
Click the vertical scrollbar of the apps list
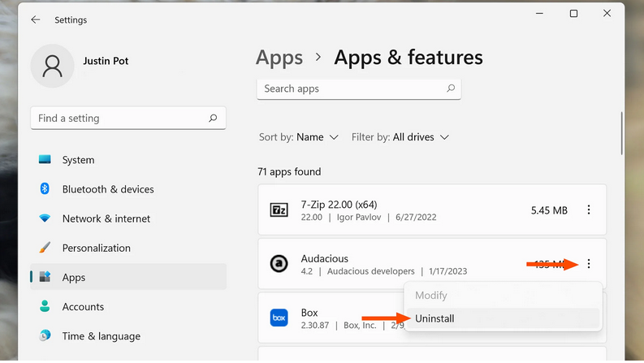(621, 133)
